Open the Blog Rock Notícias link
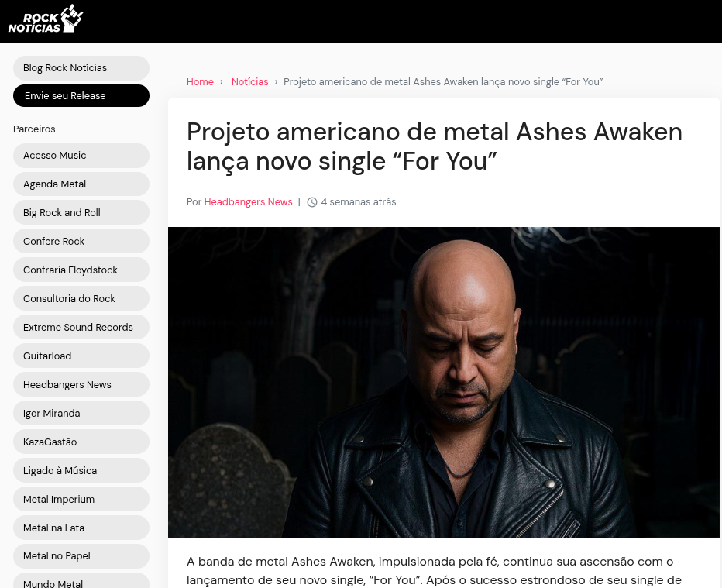 [x=81, y=68]
